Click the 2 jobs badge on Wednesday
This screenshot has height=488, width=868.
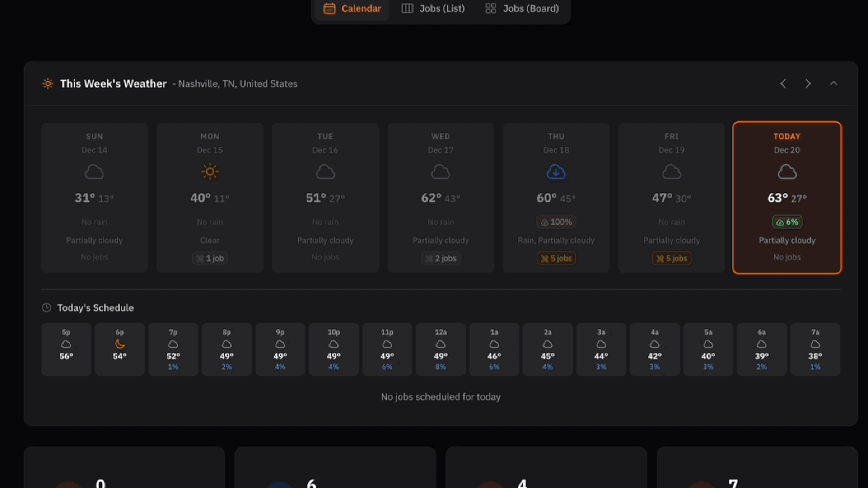click(x=441, y=257)
